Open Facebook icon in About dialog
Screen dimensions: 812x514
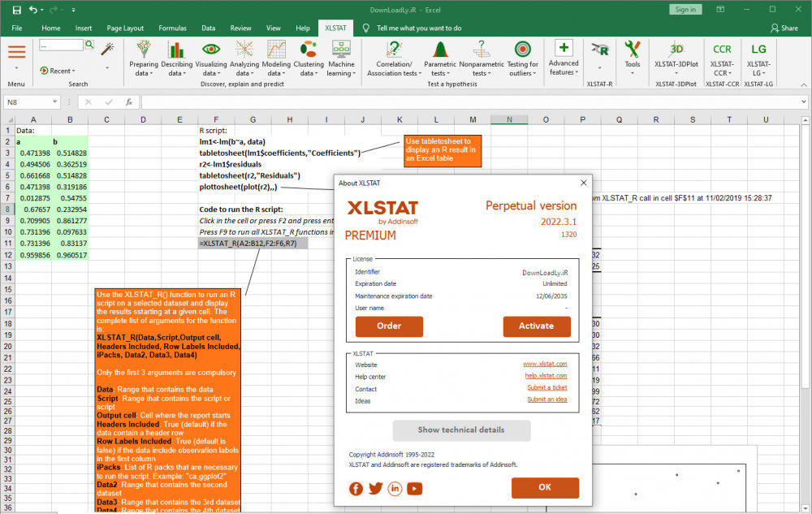click(x=356, y=488)
